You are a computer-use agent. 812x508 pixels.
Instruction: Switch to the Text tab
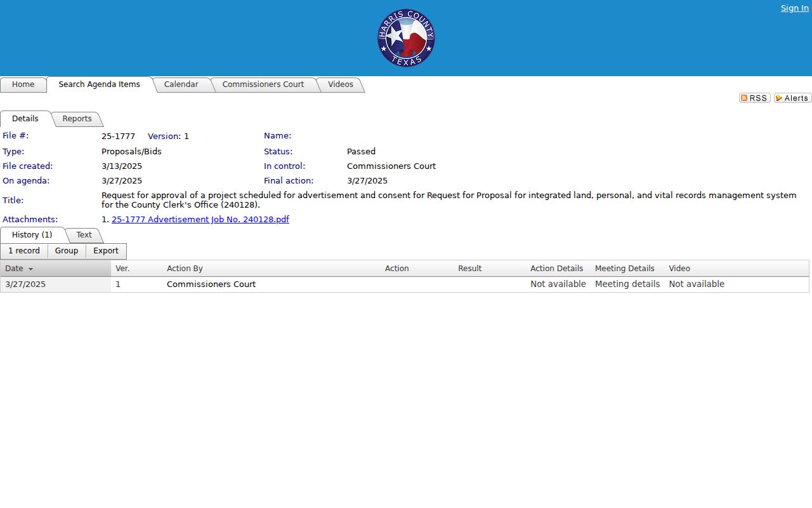tap(84, 235)
